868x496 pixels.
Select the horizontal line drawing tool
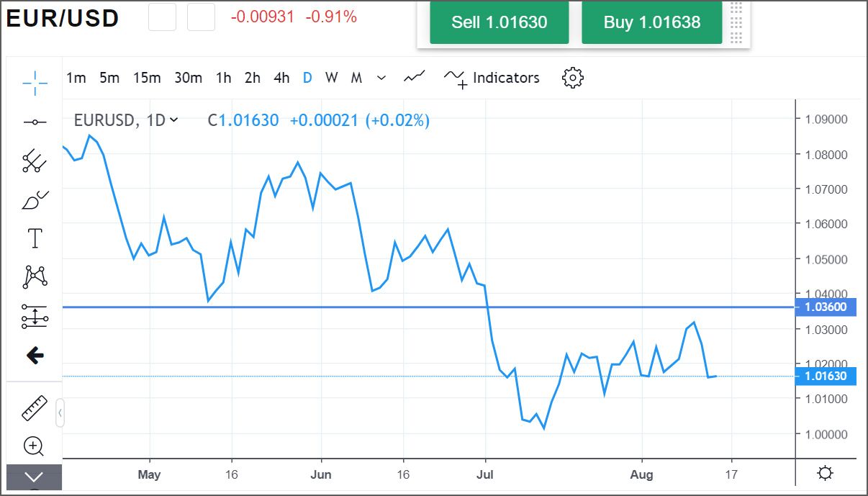[35, 122]
